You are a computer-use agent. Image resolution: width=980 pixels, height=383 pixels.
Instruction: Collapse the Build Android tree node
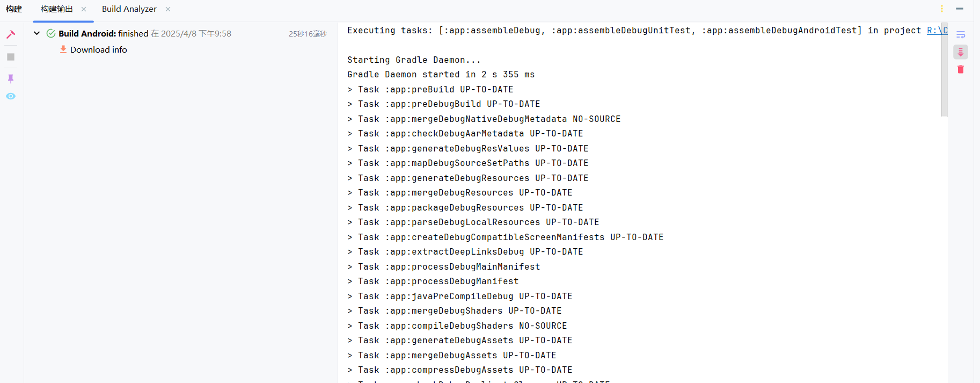click(36, 33)
